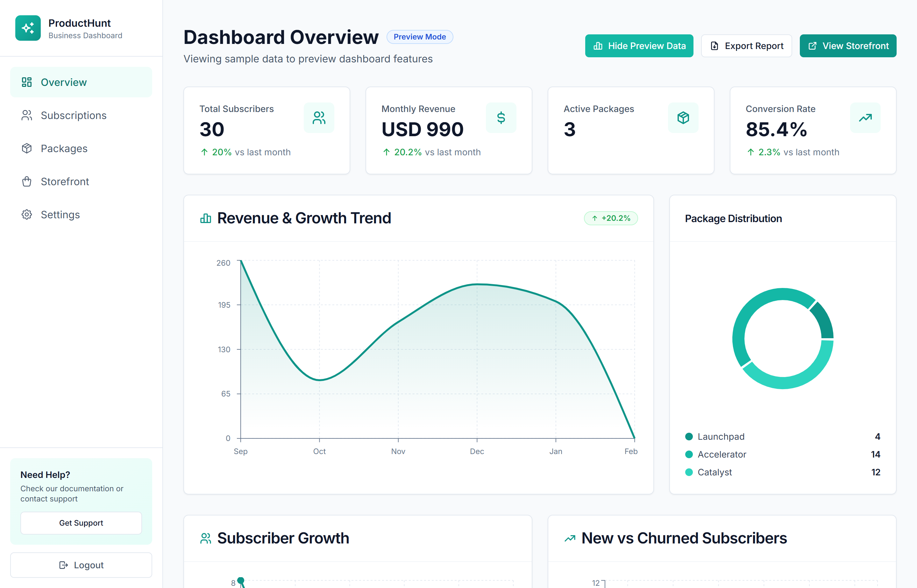Image resolution: width=917 pixels, height=588 pixels.
Task: Click the Active Packages box icon
Action: point(683,118)
